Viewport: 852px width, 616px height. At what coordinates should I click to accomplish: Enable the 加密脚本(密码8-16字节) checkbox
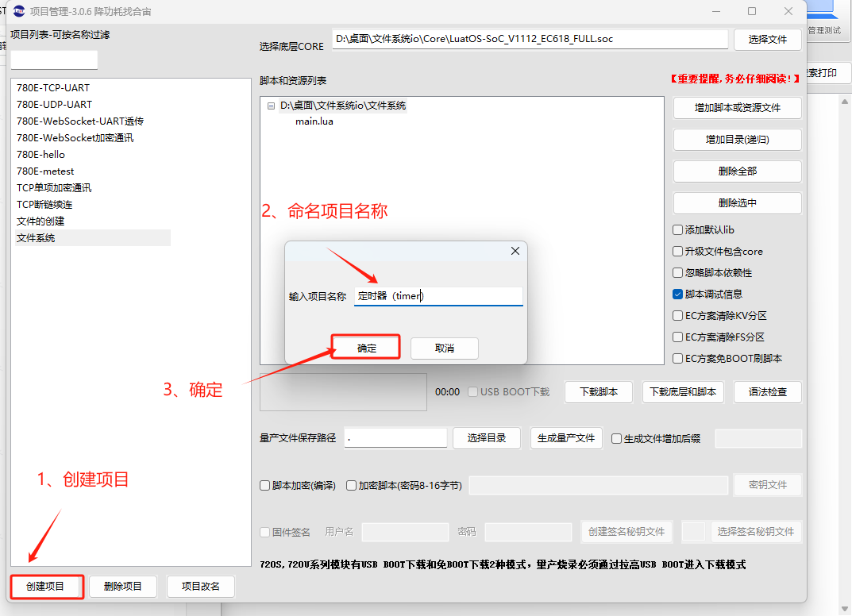coord(352,486)
